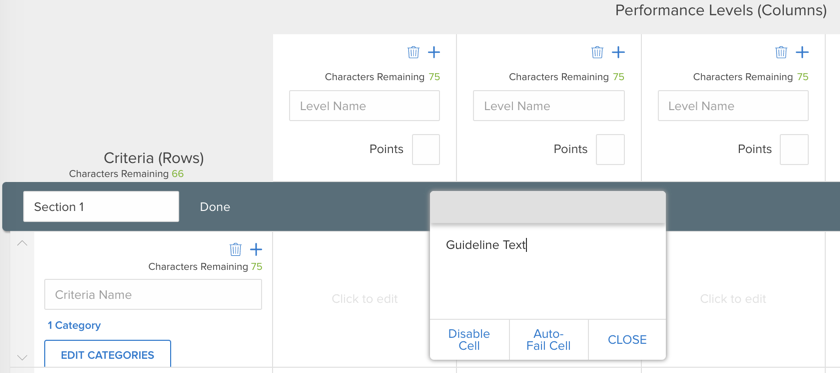The height and width of the screenshot is (373, 840).
Task: Edit the Section 1 name field
Action: (x=101, y=206)
